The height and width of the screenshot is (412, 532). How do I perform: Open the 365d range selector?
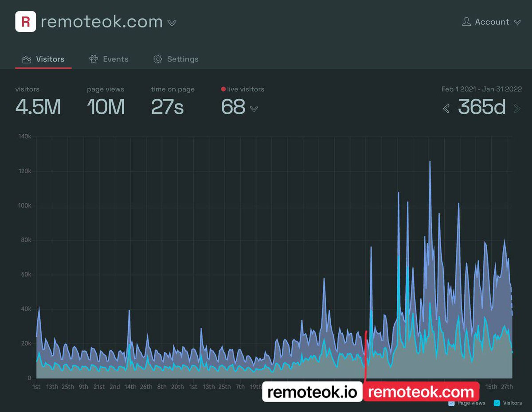pyautogui.click(x=482, y=107)
